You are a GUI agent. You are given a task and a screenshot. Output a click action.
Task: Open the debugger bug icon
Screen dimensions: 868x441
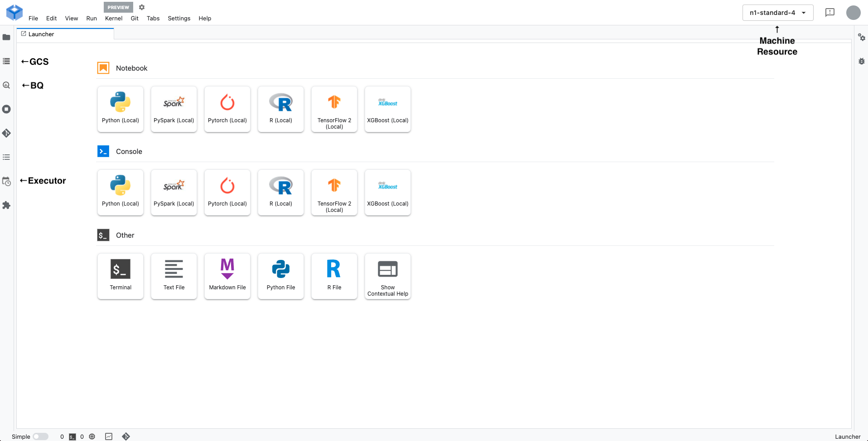(x=861, y=61)
